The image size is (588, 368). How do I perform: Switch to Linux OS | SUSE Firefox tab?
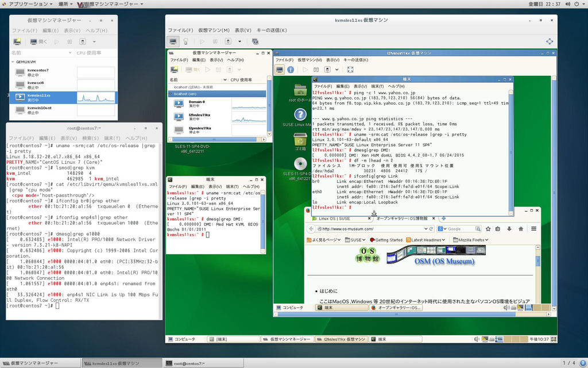pos(341,218)
